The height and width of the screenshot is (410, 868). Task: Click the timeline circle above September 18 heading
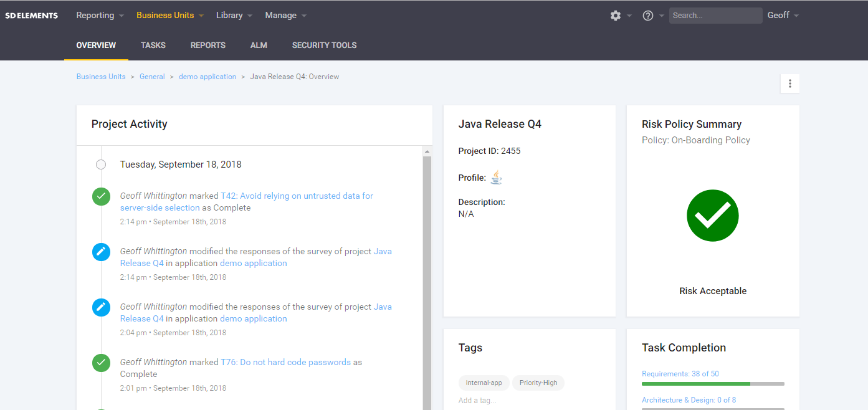[x=101, y=164]
